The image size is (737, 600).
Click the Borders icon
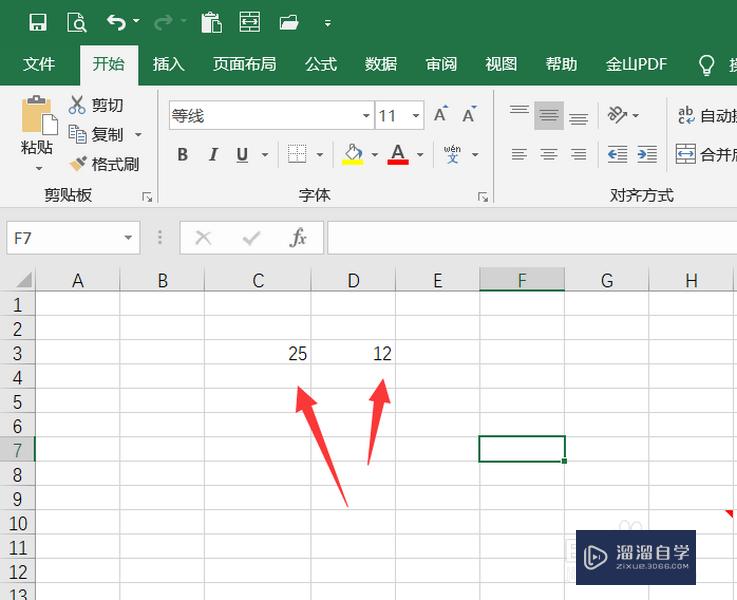click(297, 154)
